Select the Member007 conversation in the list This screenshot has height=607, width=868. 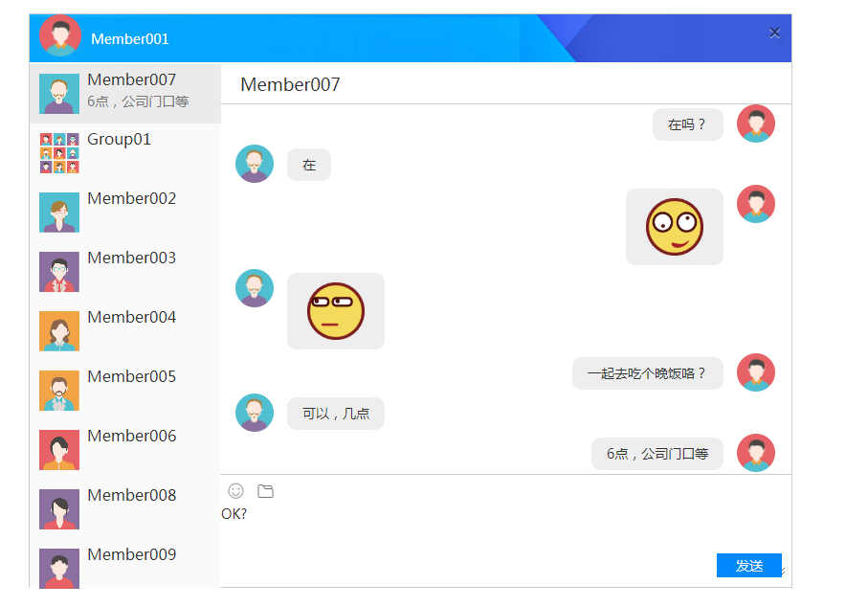tap(124, 90)
